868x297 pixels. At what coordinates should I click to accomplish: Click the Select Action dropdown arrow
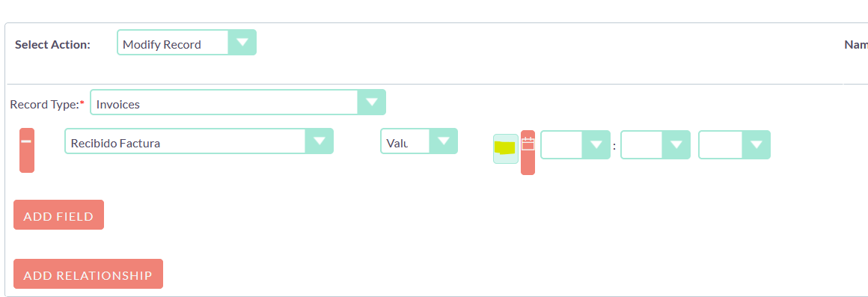pos(242,42)
